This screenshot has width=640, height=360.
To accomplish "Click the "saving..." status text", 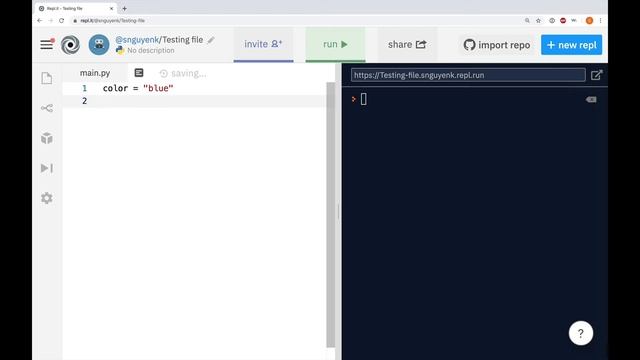I will tap(188, 73).
